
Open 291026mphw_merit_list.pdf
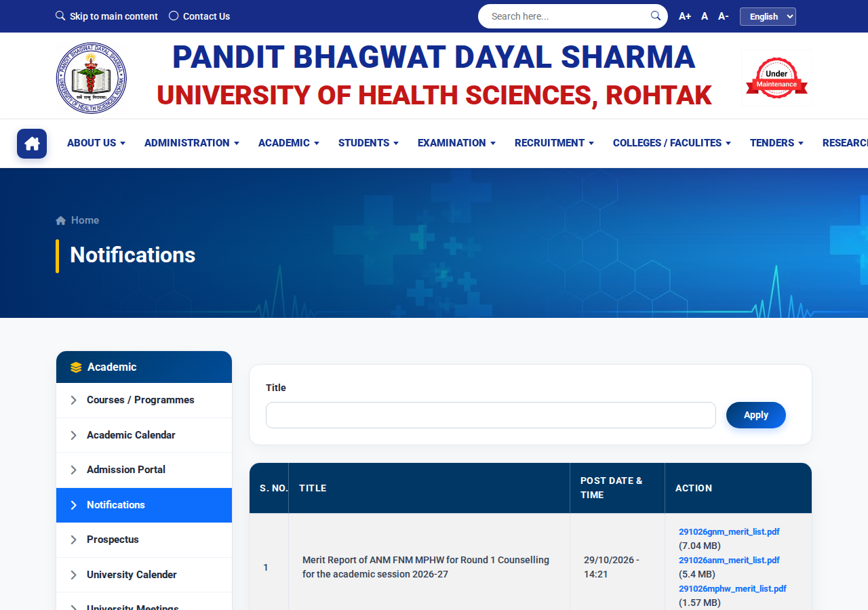732,589
